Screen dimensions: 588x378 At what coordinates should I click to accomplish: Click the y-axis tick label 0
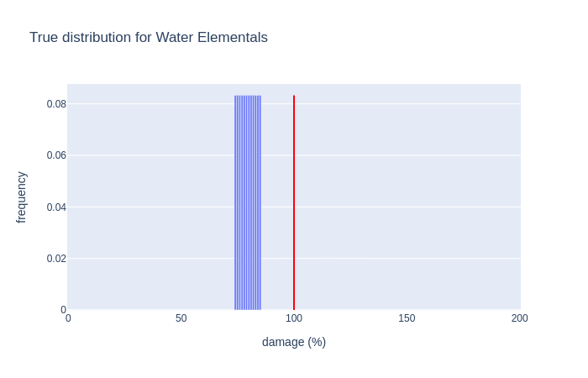pyautogui.click(x=63, y=309)
